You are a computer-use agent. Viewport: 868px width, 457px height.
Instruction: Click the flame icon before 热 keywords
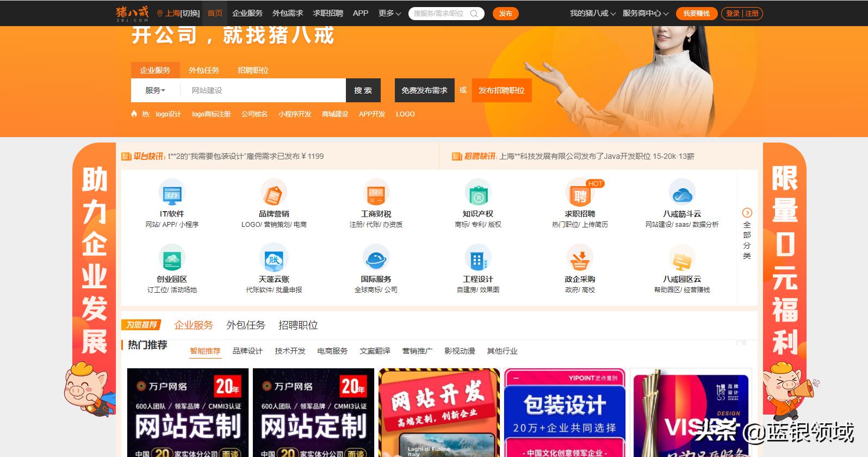tap(134, 114)
